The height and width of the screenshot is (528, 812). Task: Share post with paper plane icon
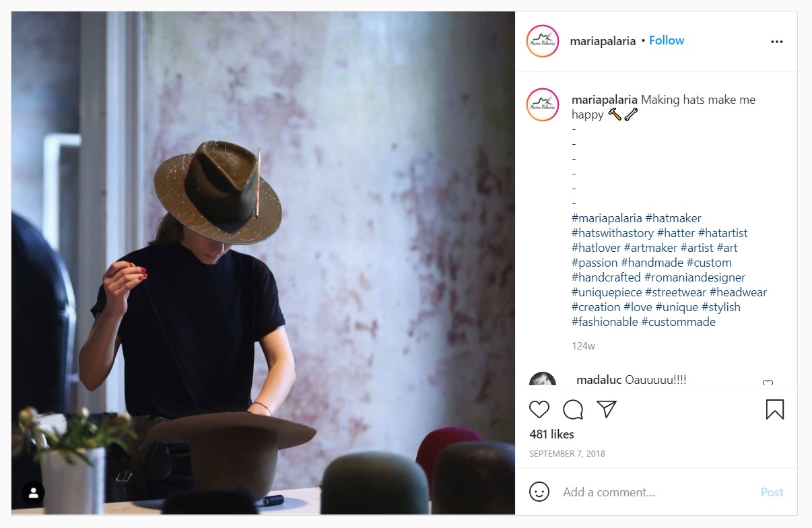coord(607,409)
